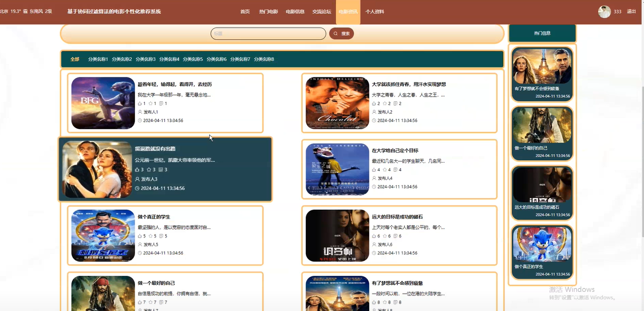Click title '大学就该抓住青春，用汗水实现梦想'
The image size is (644, 311).
tap(409, 84)
